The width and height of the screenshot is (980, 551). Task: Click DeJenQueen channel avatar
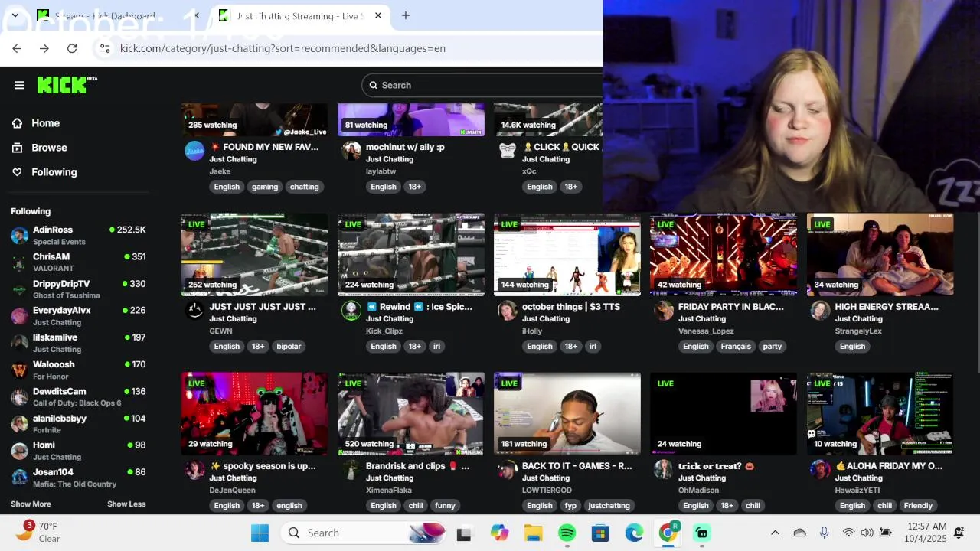(x=194, y=469)
